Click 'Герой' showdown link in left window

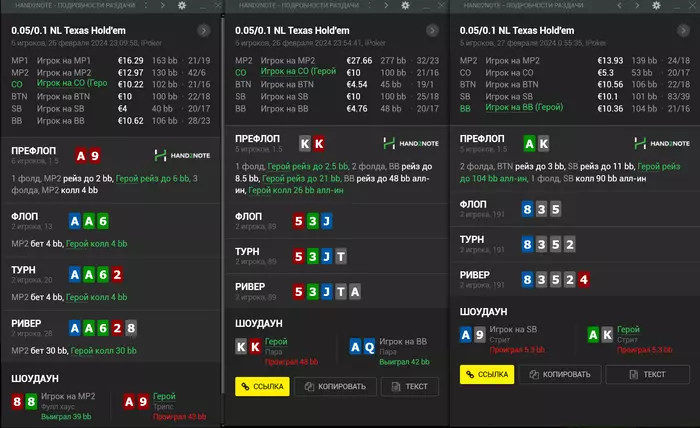pos(164,396)
